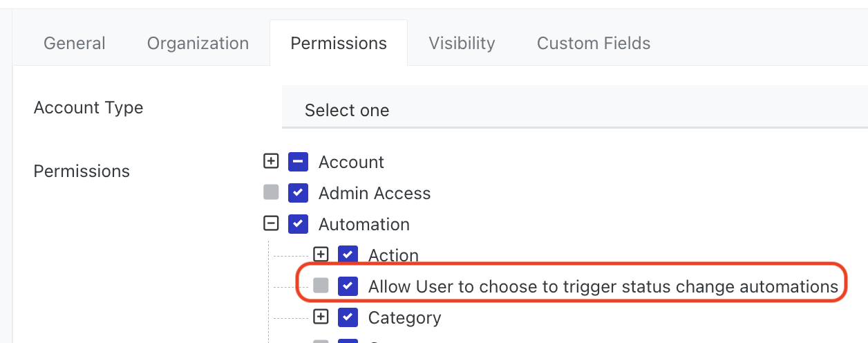Open the Account Type dropdown
The image size is (868, 343).
coord(574,110)
